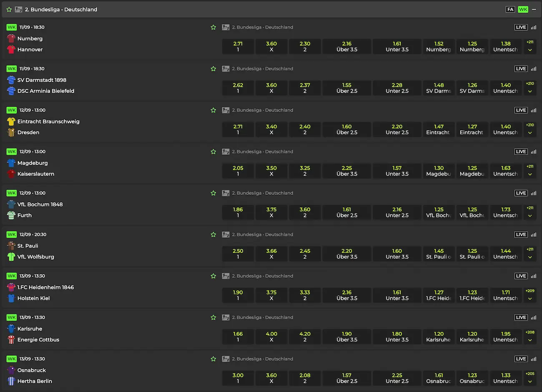Click the LIVE badge for Heidenheim vs Kiel
This screenshot has height=392, width=542.
coord(521,276)
